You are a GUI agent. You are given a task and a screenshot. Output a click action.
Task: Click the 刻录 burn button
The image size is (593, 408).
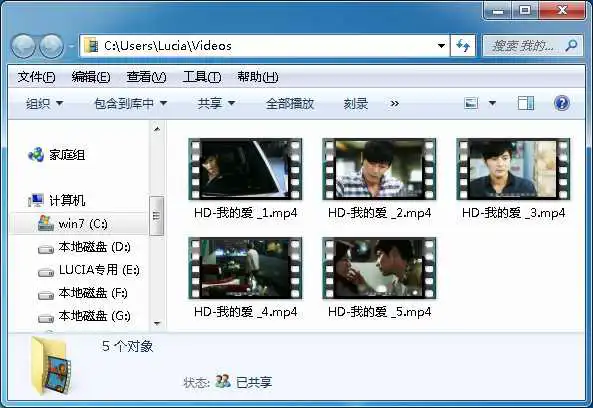[355, 103]
